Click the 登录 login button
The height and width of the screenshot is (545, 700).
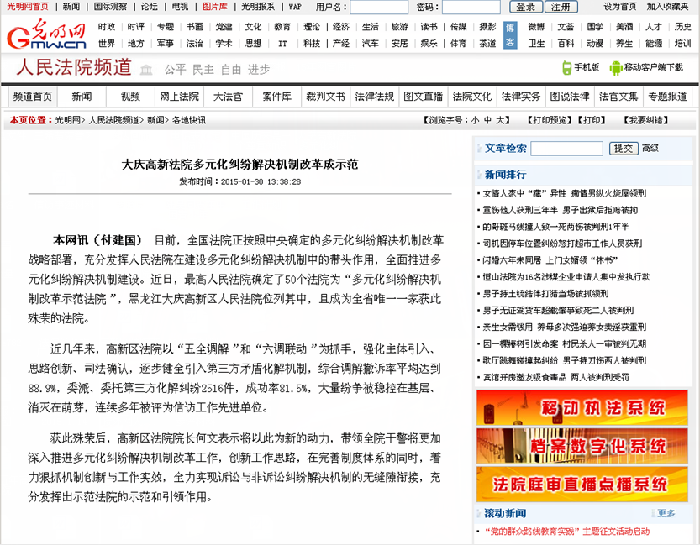(526, 7)
